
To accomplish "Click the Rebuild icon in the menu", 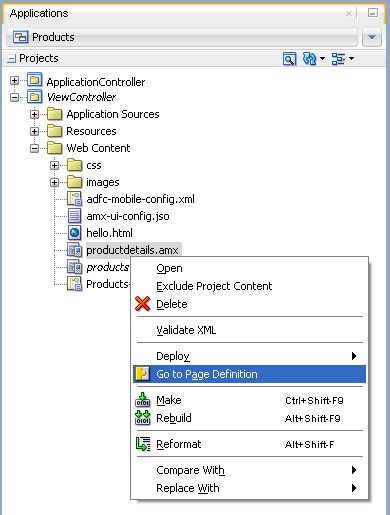I will coord(143,418).
